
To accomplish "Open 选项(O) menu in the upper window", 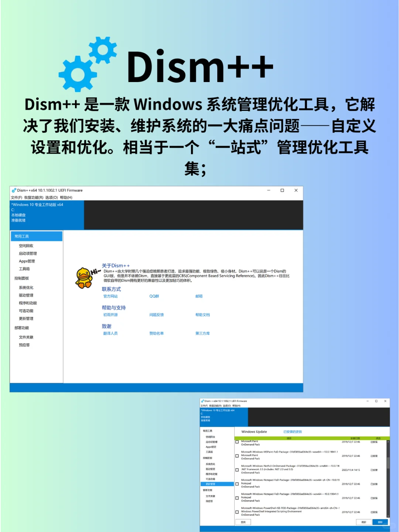I will point(51,197).
